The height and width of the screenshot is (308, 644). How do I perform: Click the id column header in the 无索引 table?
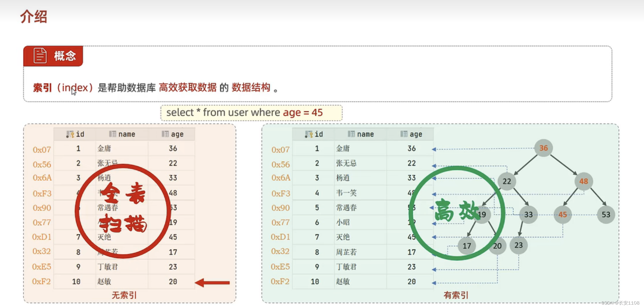(75, 134)
